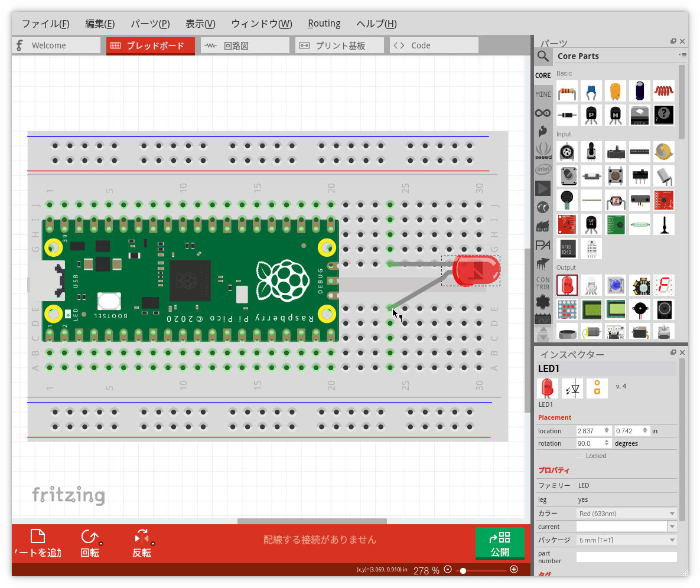Open the パッケージ 5 mm [THT] dropdown
This screenshot has height=588, width=700.
626,540
